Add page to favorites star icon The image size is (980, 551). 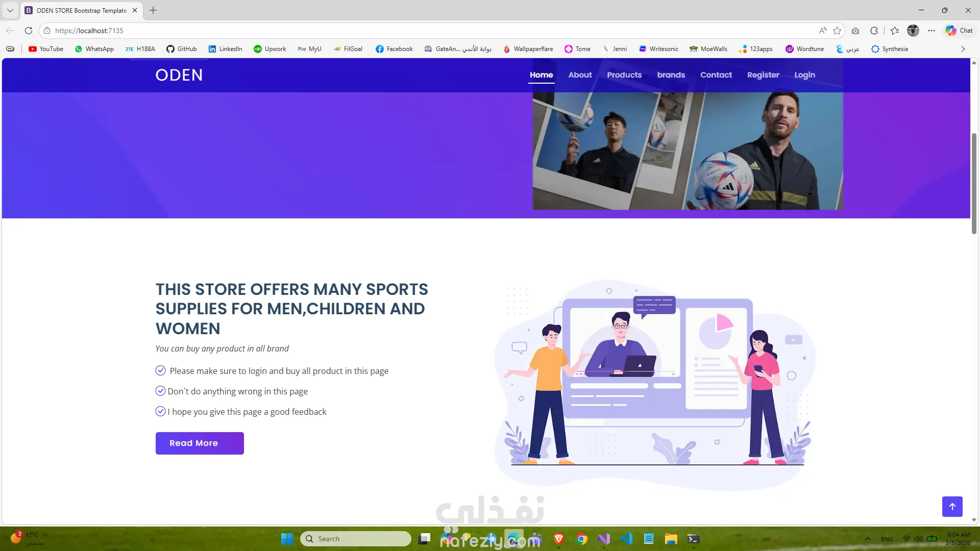[x=837, y=31]
